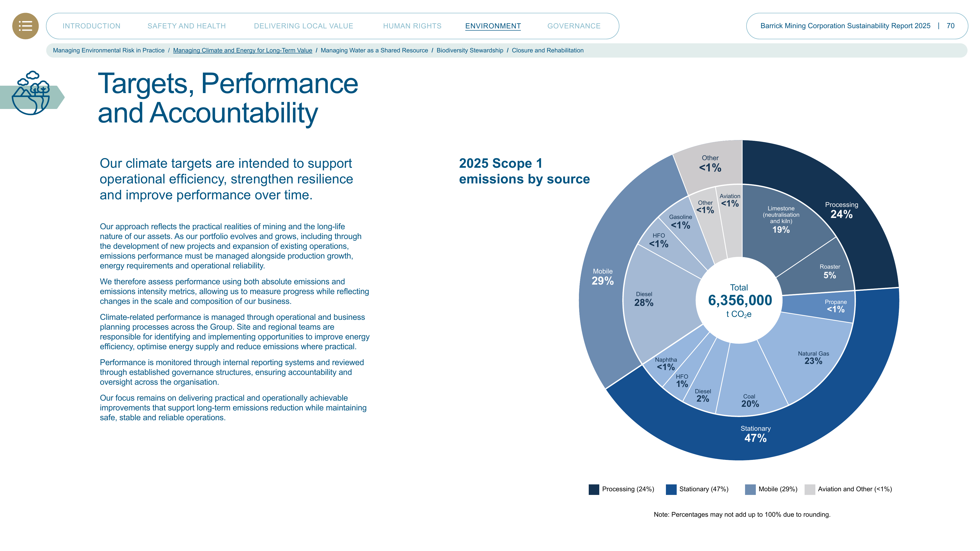Click the Aviation and Other legend swatch
Image resolution: width=980 pixels, height=551 pixels.
pos(810,489)
